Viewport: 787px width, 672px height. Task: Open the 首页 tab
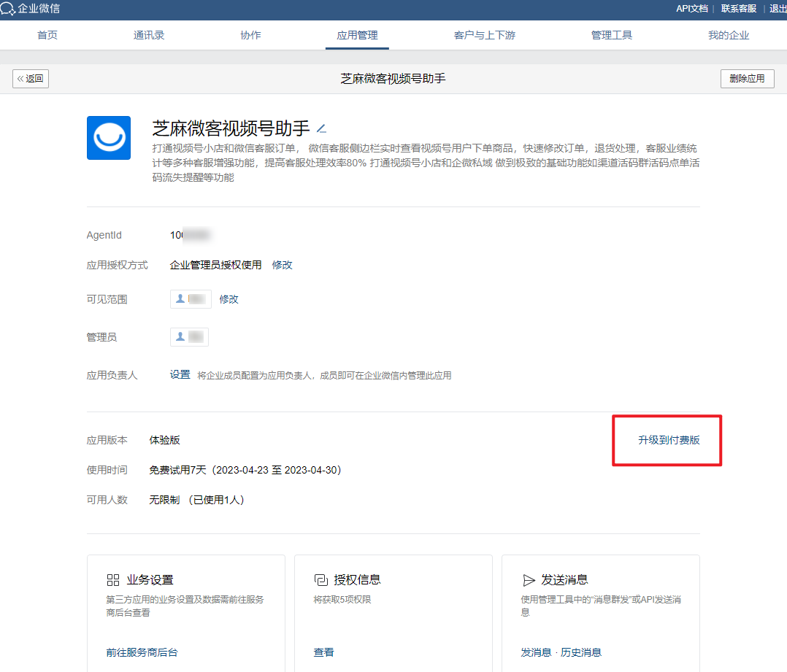coord(47,35)
